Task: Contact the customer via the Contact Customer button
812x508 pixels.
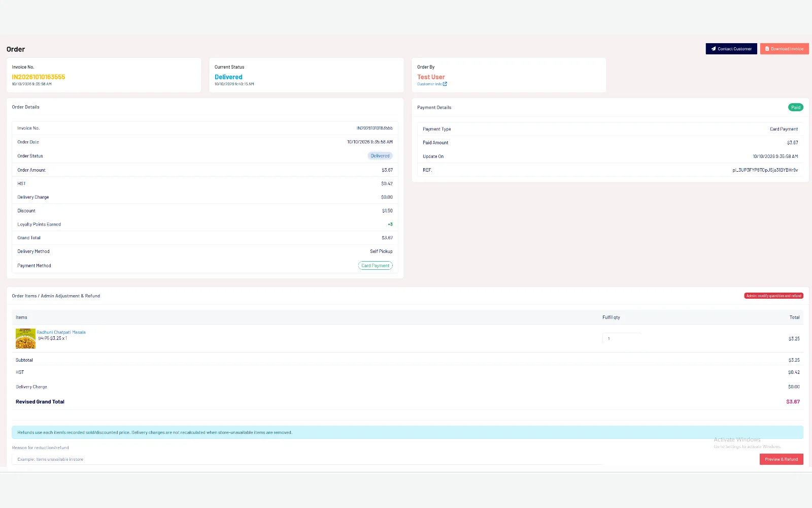Action: 731,49
